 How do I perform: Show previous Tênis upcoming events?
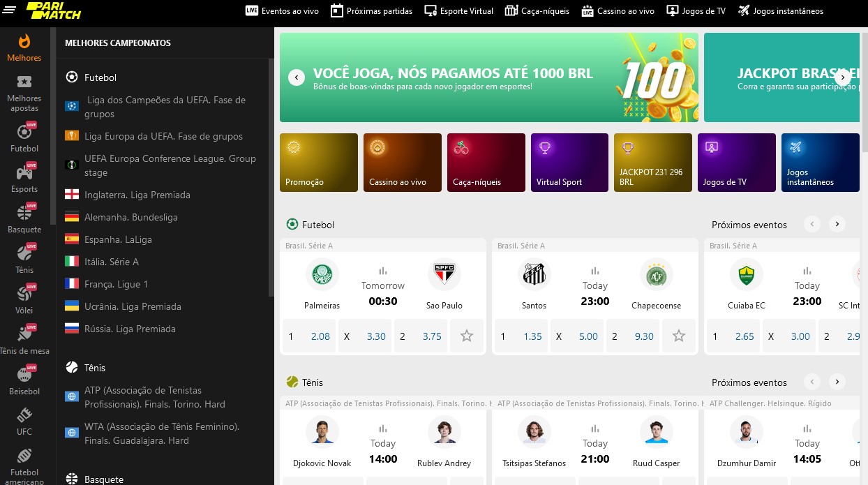click(x=811, y=382)
